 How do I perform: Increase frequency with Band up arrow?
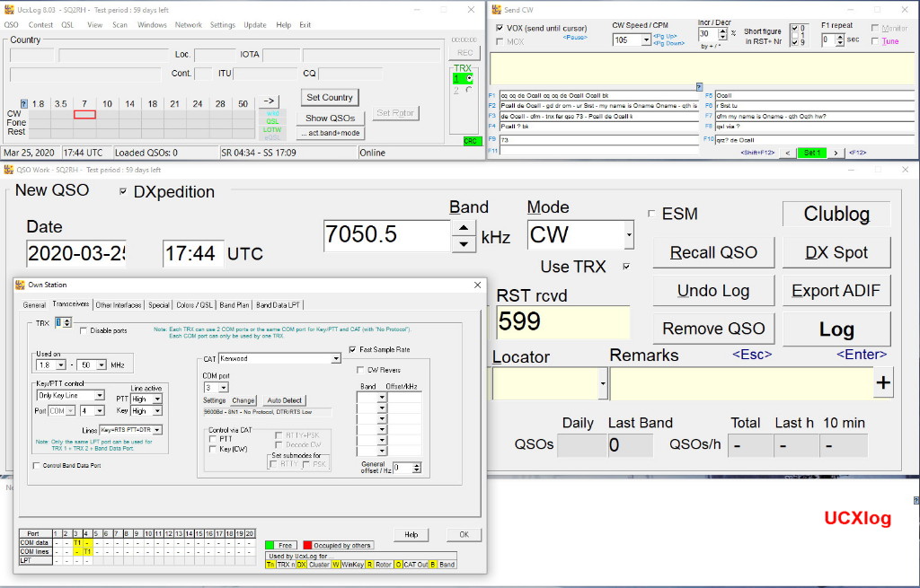point(463,228)
